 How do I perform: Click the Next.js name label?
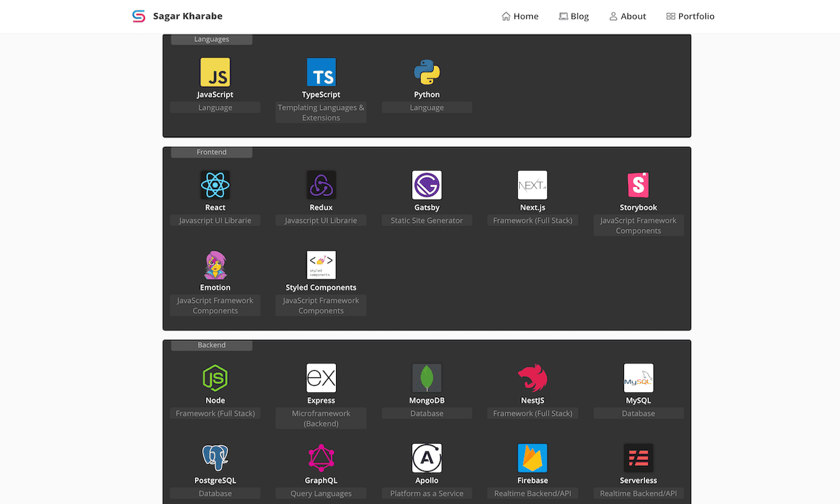pyautogui.click(x=532, y=207)
